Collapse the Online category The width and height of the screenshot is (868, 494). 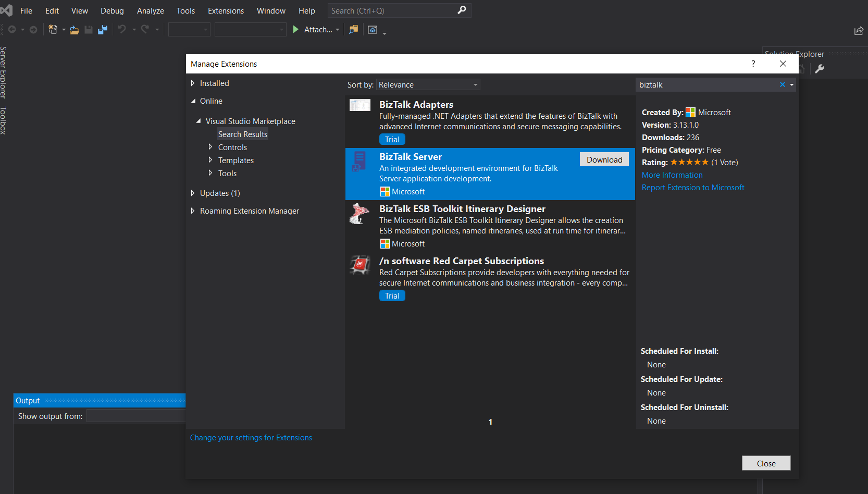pos(193,101)
